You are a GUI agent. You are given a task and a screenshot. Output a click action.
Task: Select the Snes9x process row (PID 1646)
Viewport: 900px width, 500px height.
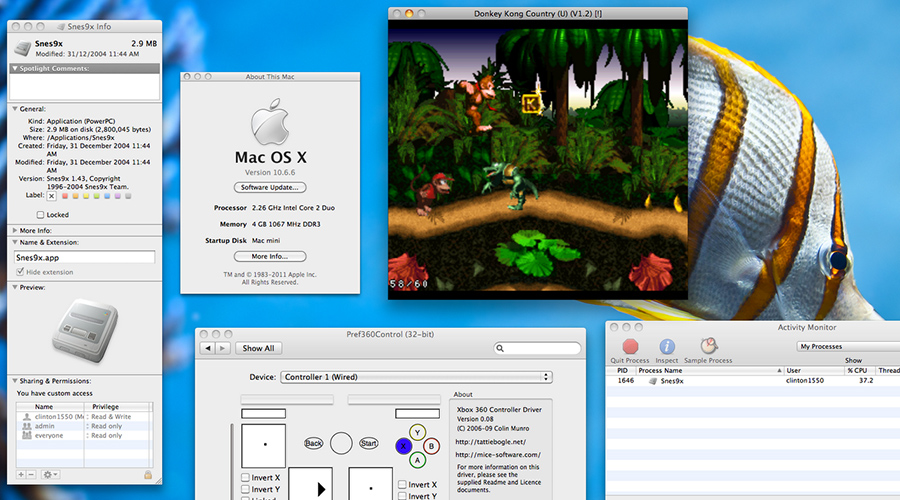click(753, 381)
